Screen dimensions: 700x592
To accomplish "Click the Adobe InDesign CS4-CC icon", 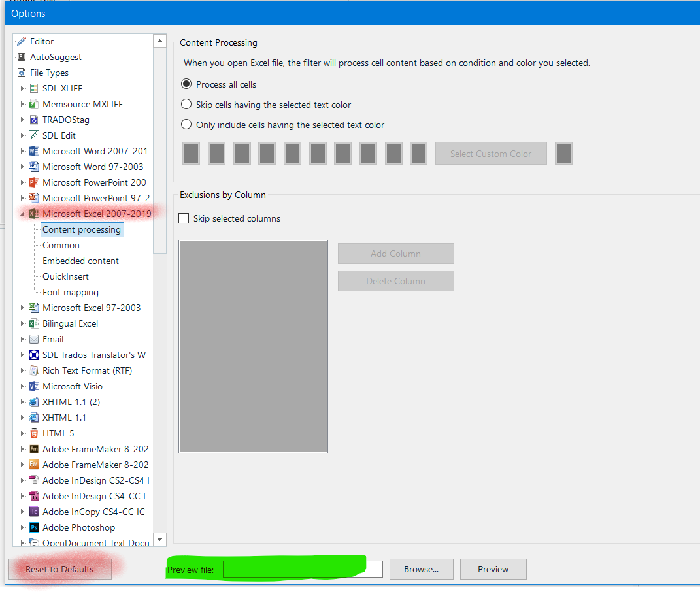I will tap(34, 496).
